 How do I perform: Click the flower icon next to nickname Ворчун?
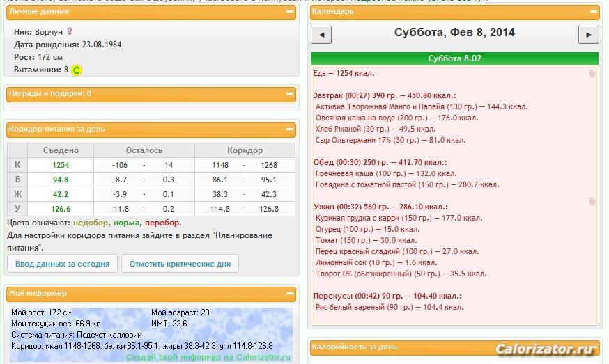pos(70,31)
